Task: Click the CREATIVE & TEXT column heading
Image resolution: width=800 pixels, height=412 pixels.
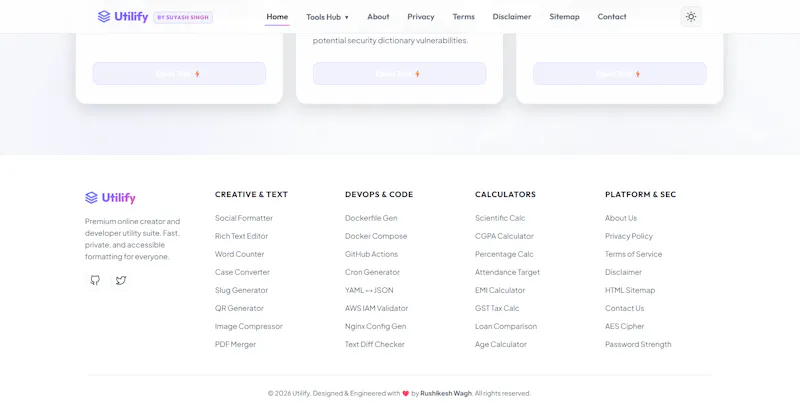Action: [x=252, y=194]
